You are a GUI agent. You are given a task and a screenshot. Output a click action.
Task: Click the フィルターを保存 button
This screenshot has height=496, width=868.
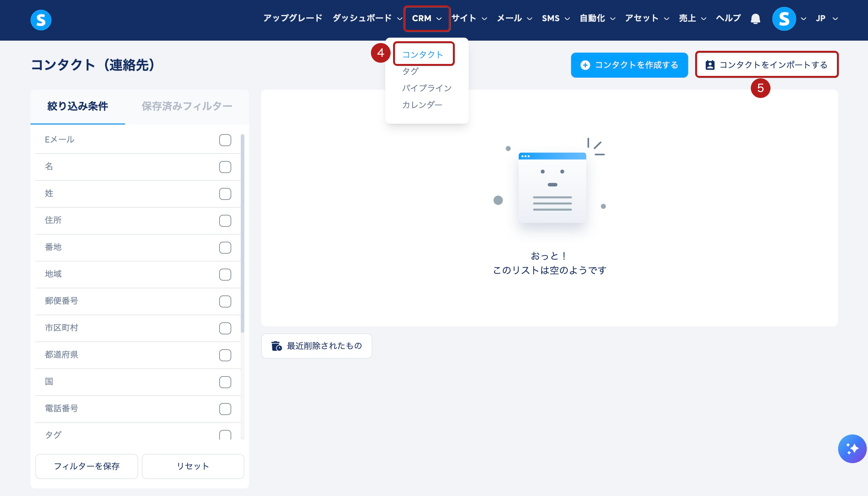click(x=87, y=466)
